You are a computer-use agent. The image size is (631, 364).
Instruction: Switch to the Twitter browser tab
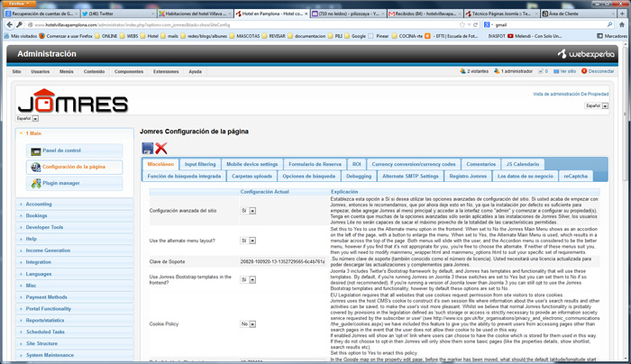pyautogui.click(x=118, y=14)
